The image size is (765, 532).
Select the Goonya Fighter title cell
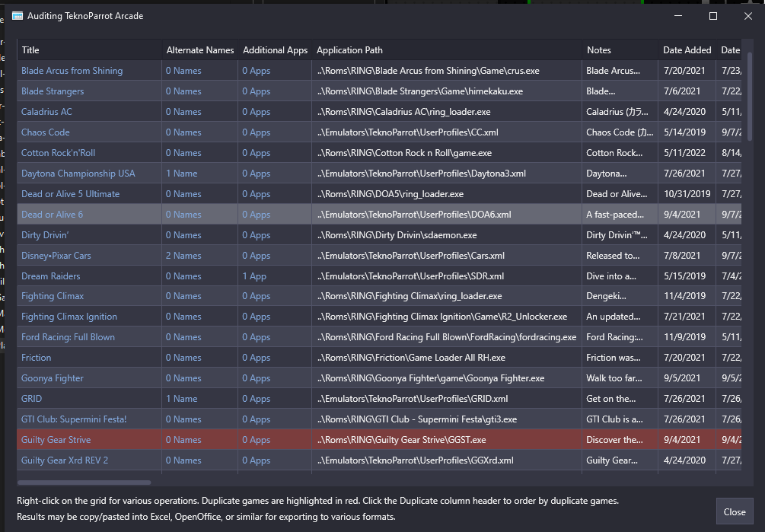[x=89, y=378]
